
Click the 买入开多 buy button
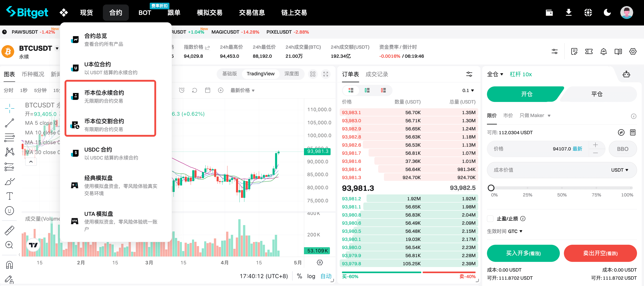[523, 253]
